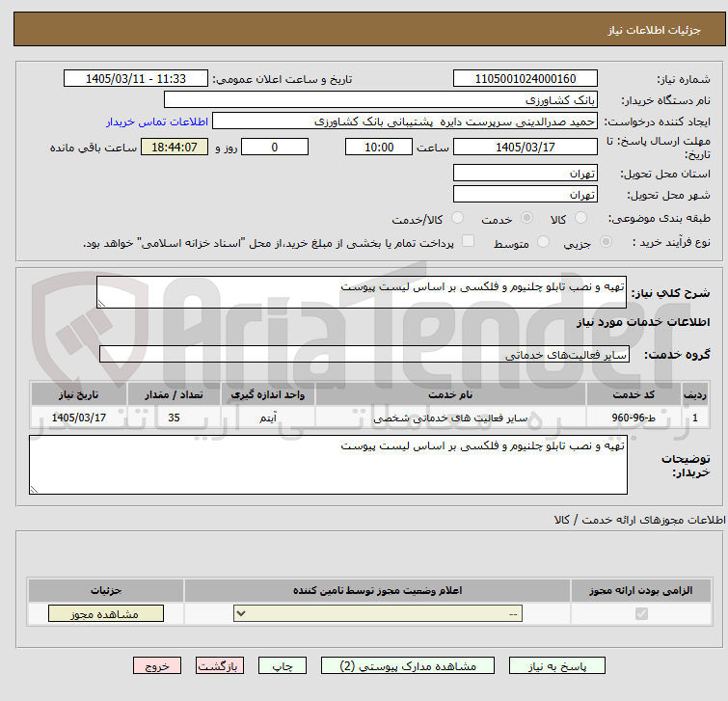Click the تاریخ نیاز column header
The height and width of the screenshot is (701, 728).
tap(78, 394)
